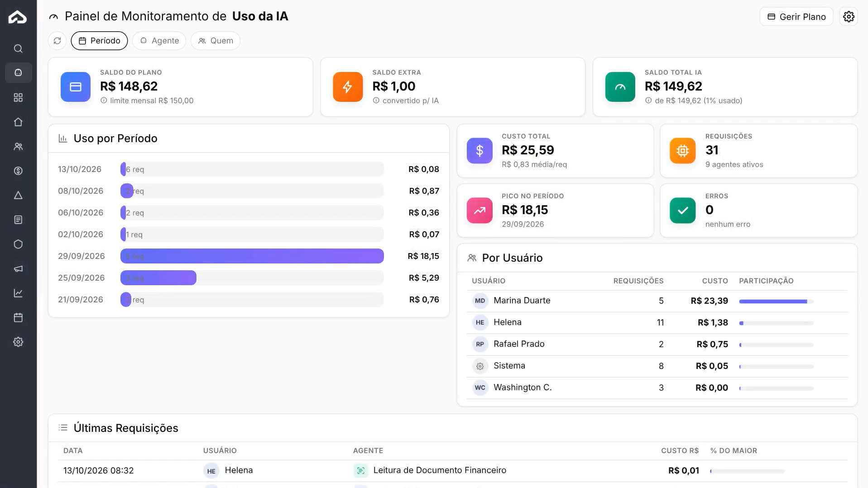Click the 02/10/2026 date label
The width and height of the screenshot is (868, 488).
(x=81, y=234)
